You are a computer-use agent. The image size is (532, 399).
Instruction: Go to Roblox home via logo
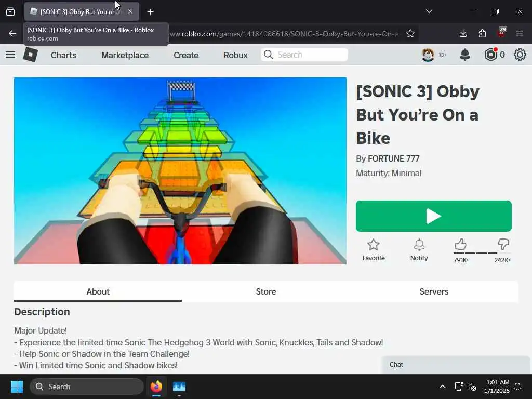coord(30,55)
